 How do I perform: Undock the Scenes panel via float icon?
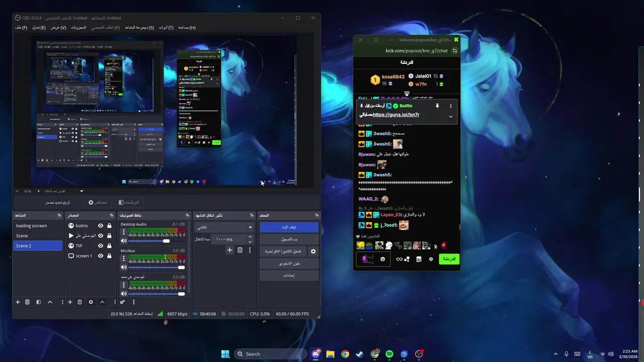[59, 215]
